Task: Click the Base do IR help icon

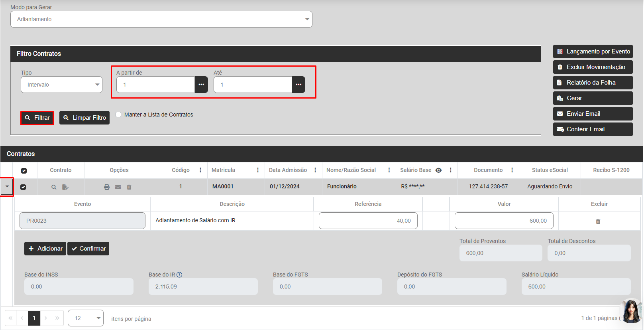Action: click(179, 275)
